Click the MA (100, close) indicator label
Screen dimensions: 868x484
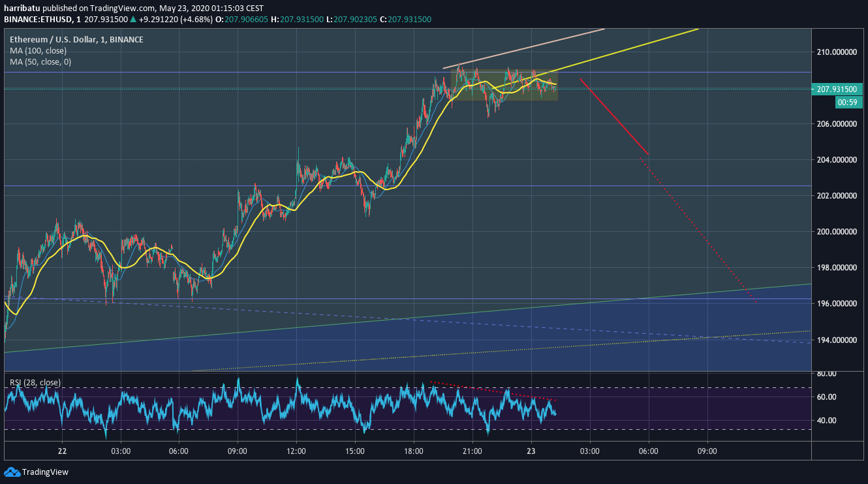pyautogui.click(x=37, y=50)
